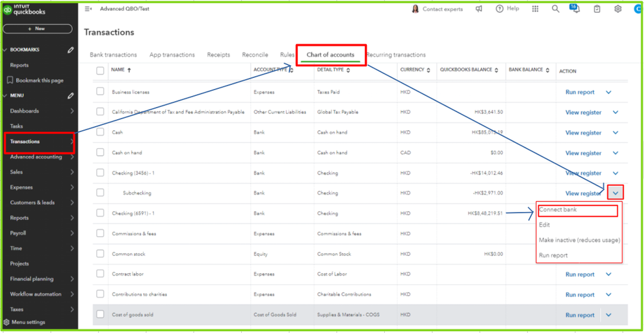
Task: Open action dropdown for Cash on hand
Action: (615, 153)
